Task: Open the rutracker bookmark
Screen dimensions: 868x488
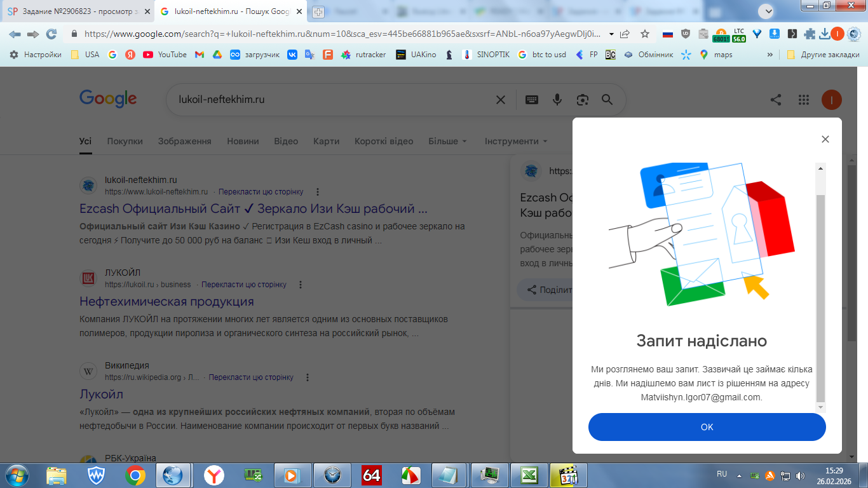Action: coord(363,55)
